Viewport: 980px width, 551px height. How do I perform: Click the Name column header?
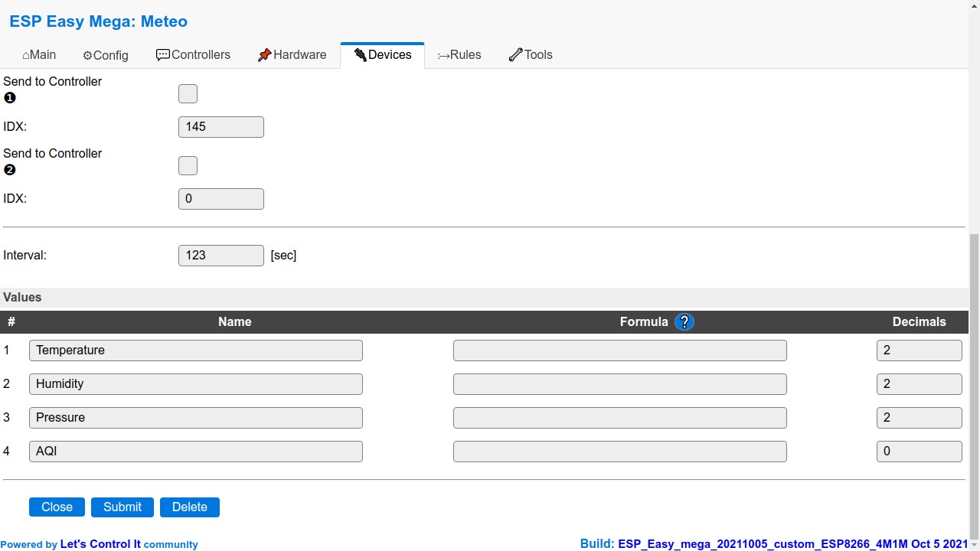pyautogui.click(x=234, y=322)
